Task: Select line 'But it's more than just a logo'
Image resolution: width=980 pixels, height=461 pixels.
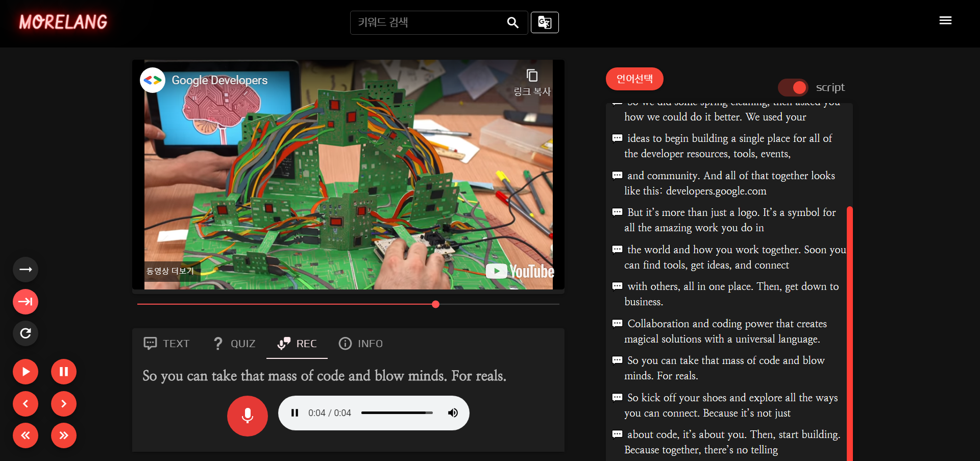Action: 729,220
